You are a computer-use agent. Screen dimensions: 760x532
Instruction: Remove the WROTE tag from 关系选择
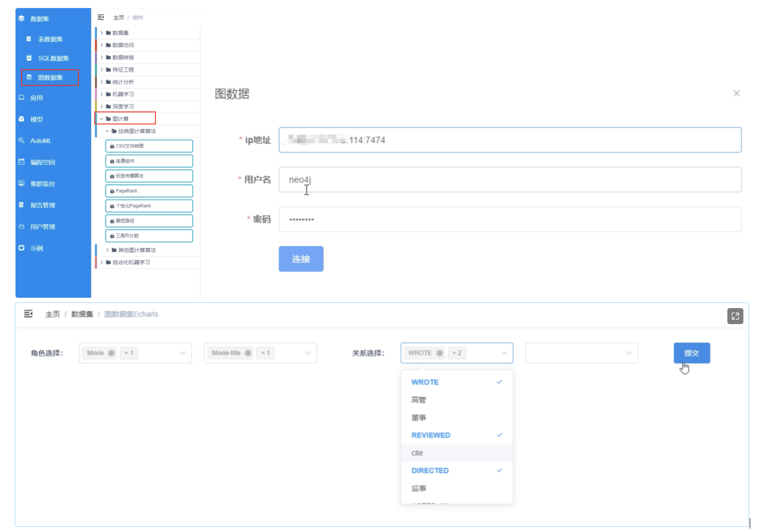point(440,353)
